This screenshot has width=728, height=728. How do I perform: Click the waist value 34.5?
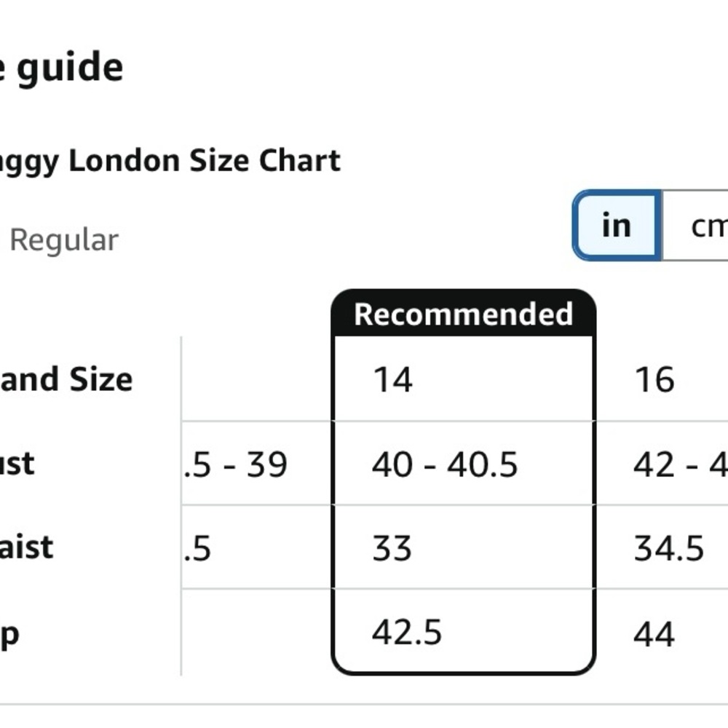668,548
